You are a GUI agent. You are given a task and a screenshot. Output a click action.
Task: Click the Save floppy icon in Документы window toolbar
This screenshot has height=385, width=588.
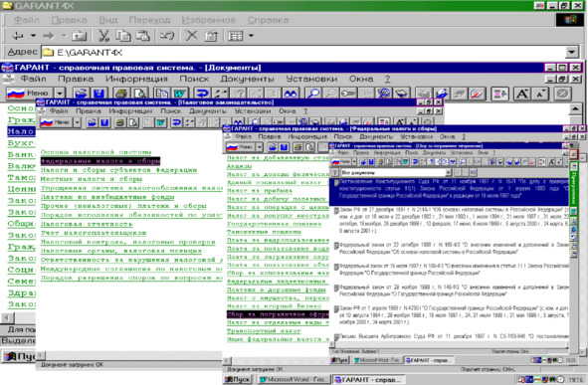pyautogui.click(x=98, y=93)
